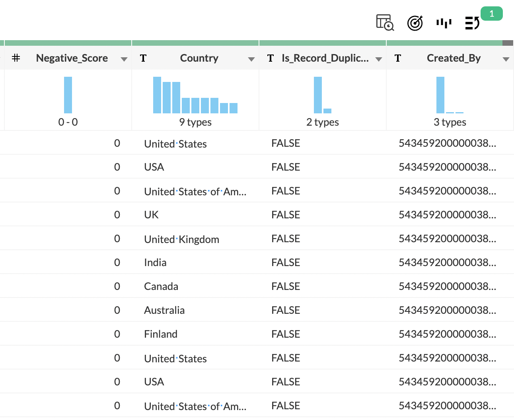Open the bar chart visualization icon
This screenshot has height=420, width=514.
pos(444,23)
